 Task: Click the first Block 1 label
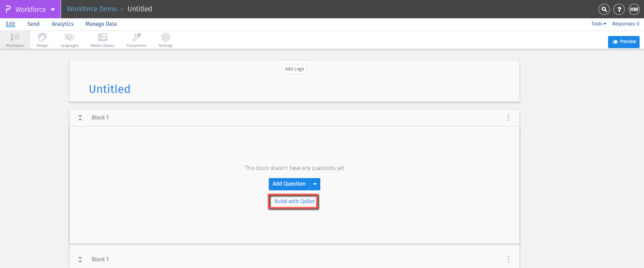point(100,117)
